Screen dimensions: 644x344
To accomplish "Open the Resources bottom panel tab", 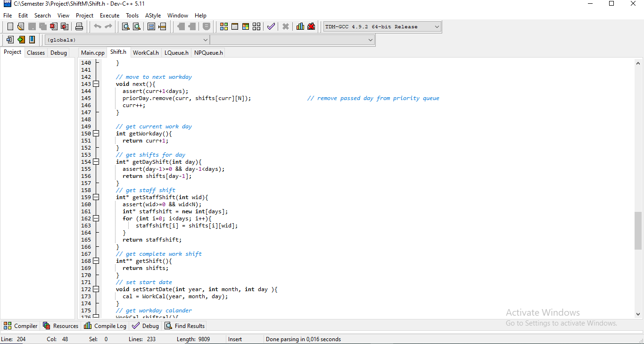I will click(x=61, y=326).
